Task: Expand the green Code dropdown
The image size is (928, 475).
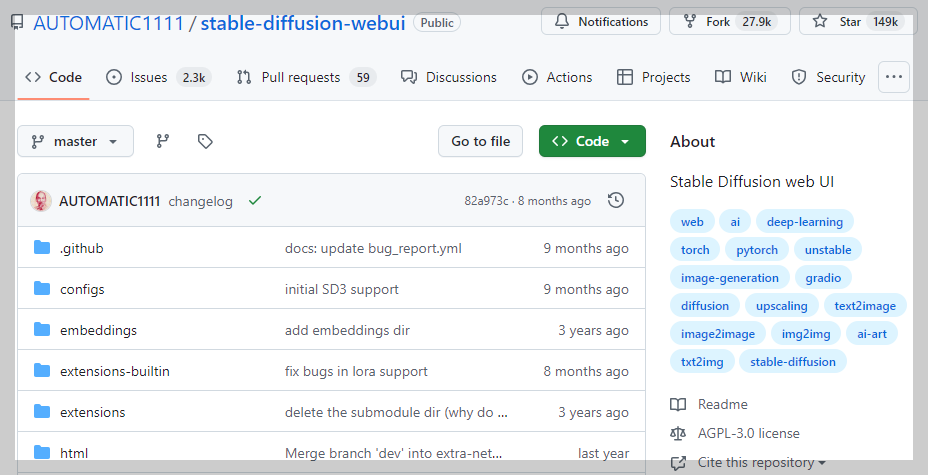Action: [592, 141]
